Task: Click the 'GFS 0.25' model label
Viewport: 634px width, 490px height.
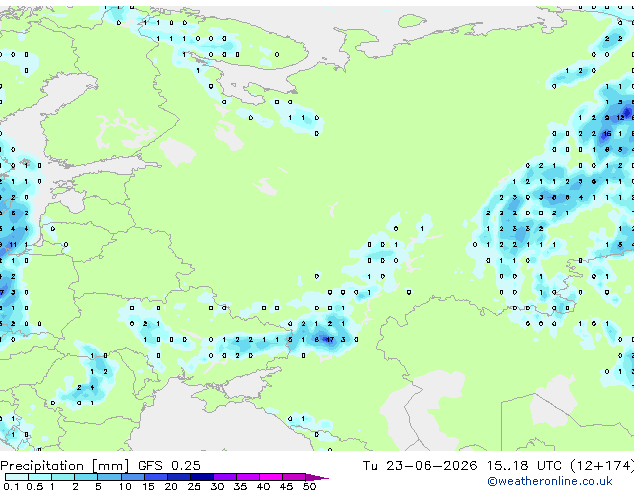Action: coord(169,466)
